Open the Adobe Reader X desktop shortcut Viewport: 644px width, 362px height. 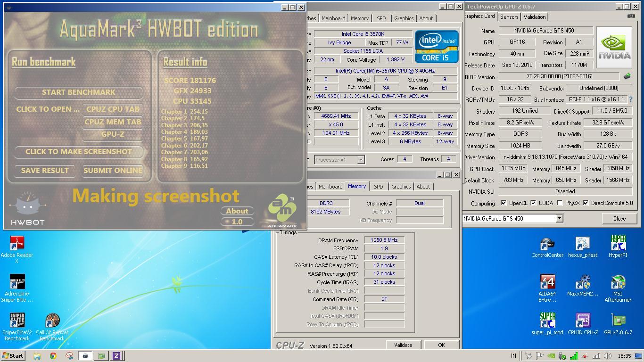click(x=17, y=249)
